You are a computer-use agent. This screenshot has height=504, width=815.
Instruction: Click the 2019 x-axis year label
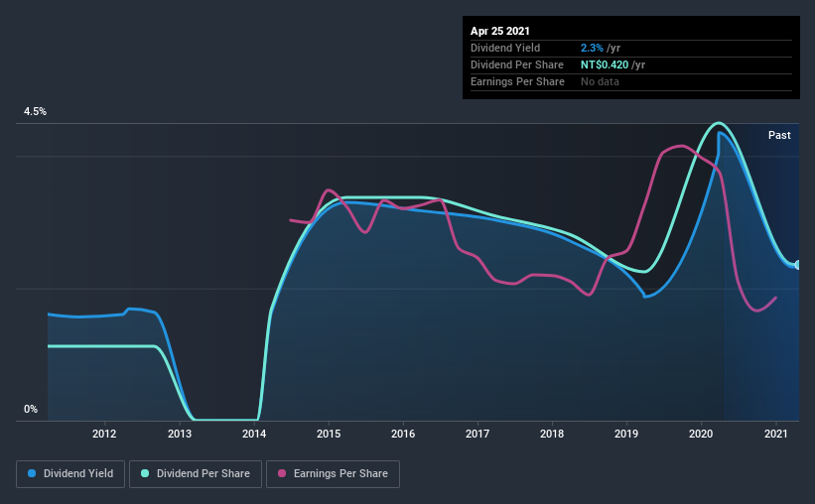pos(626,434)
